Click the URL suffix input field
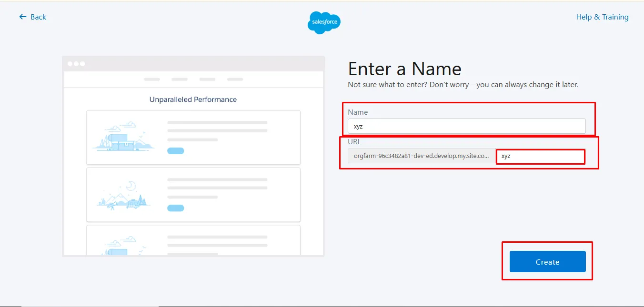 tap(541, 156)
